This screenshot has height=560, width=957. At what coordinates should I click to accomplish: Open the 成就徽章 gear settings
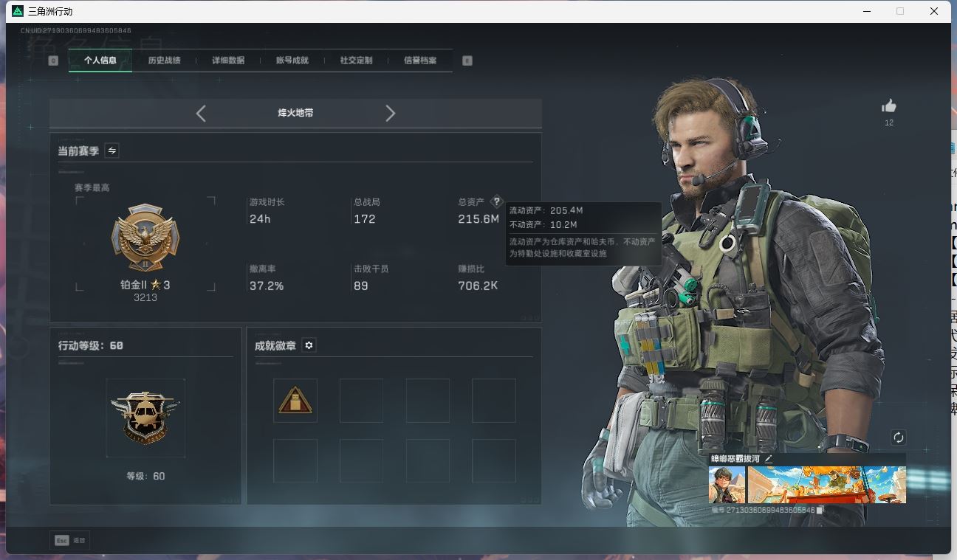coord(309,345)
